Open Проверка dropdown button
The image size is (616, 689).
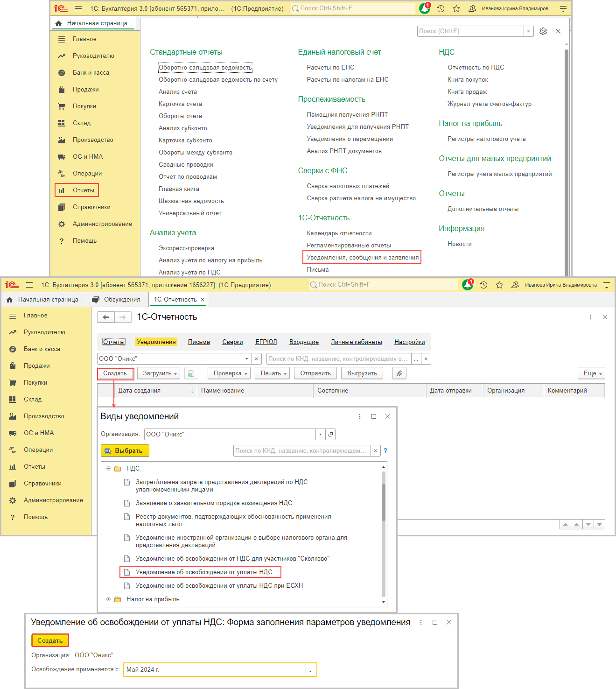[x=230, y=373]
